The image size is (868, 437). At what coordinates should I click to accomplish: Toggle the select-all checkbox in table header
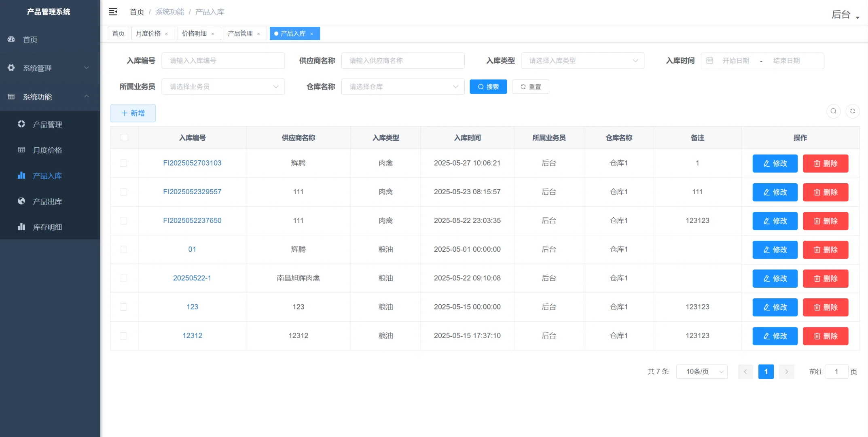[124, 138]
